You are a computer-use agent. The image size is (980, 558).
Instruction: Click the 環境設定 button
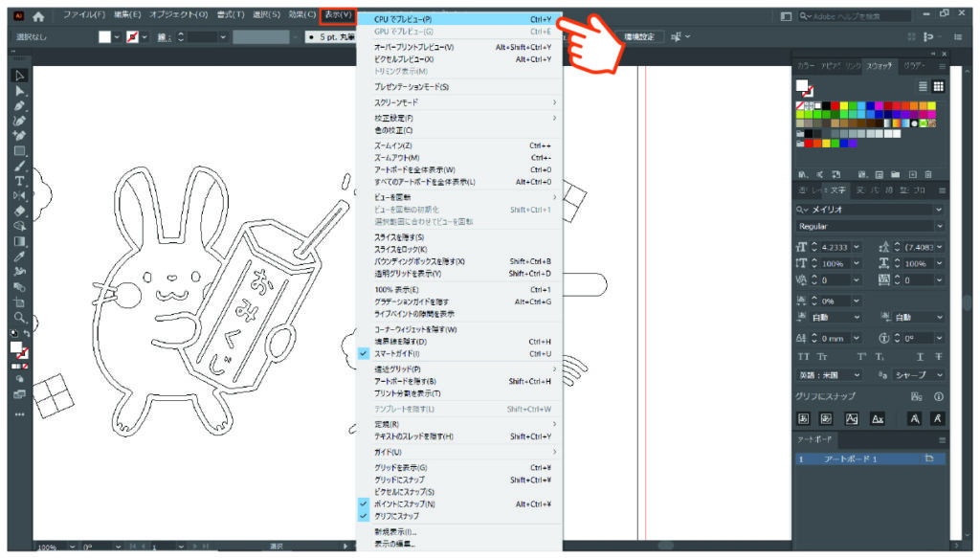click(639, 37)
